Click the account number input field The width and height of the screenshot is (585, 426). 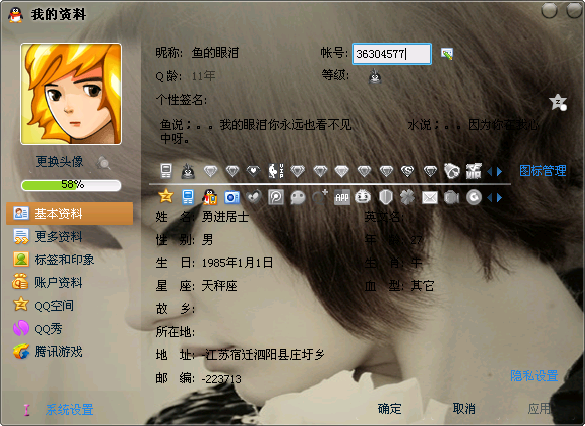[392, 54]
